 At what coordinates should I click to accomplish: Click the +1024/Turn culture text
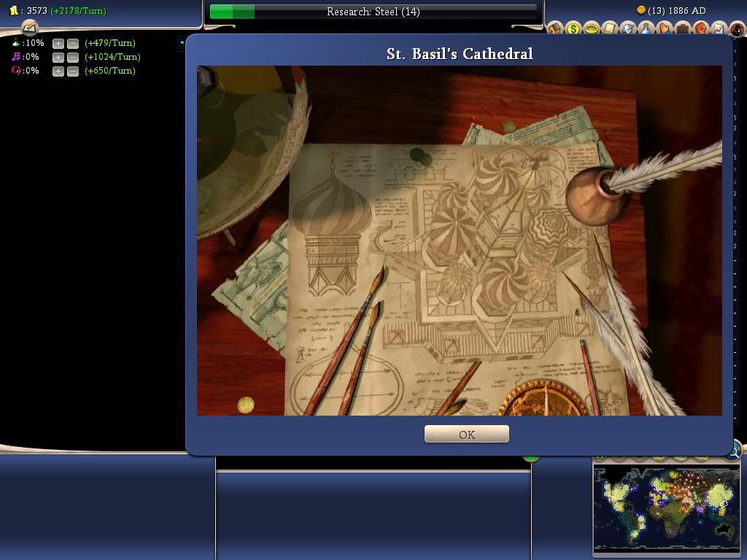pos(112,57)
